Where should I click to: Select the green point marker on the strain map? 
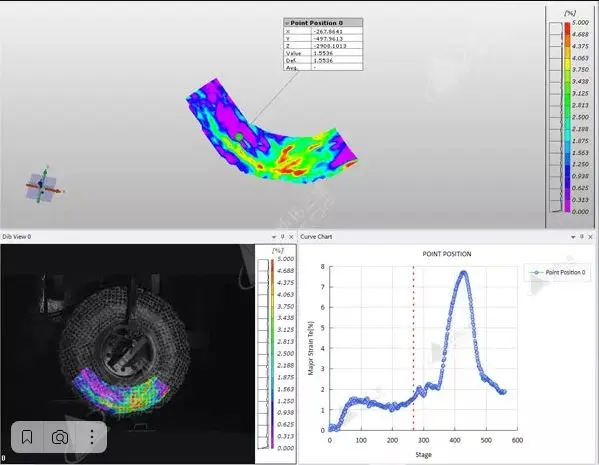239,136
